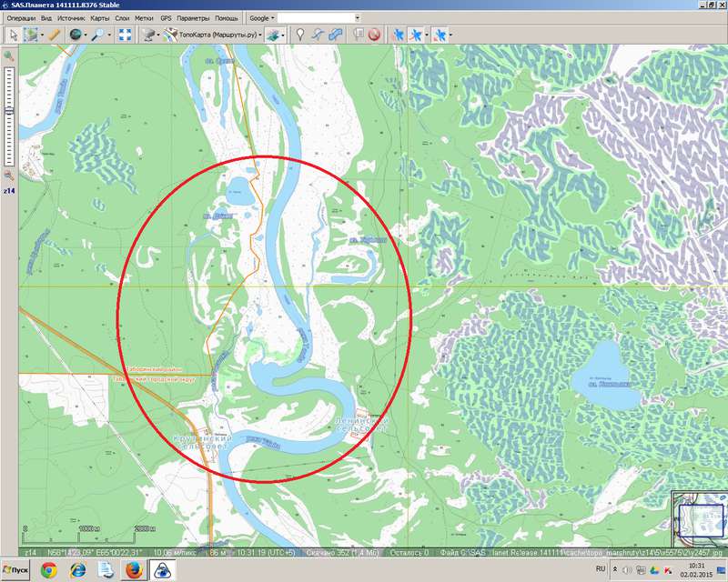Click the Пуск start button
Screen dimensions: 728x582
[16, 570]
